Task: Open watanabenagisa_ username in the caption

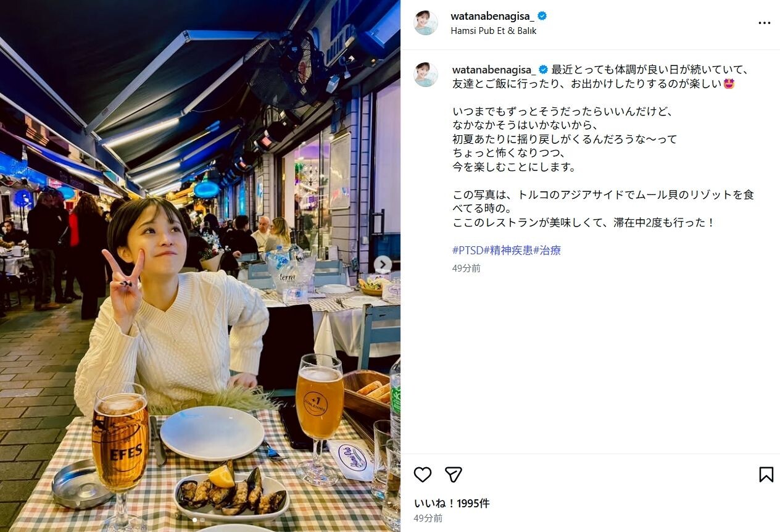Action: 494,69
